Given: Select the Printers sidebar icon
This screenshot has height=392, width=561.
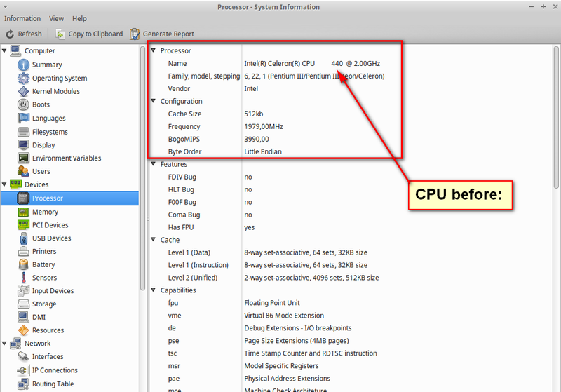Looking at the screenshot, I should [x=23, y=251].
